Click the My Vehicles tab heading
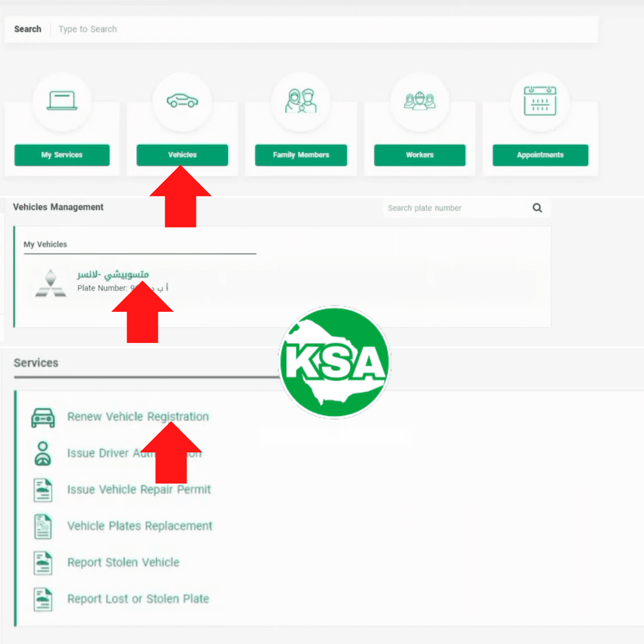This screenshot has width=644, height=644. (45, 244)
